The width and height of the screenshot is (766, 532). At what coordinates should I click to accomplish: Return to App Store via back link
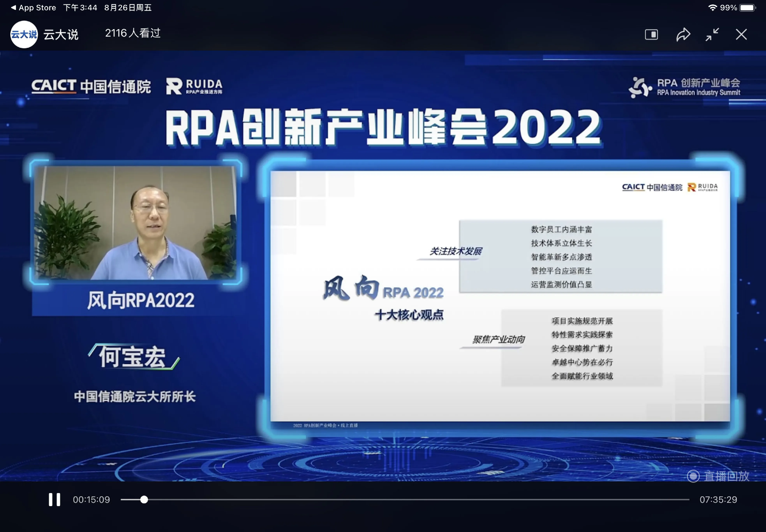point(33,7)
